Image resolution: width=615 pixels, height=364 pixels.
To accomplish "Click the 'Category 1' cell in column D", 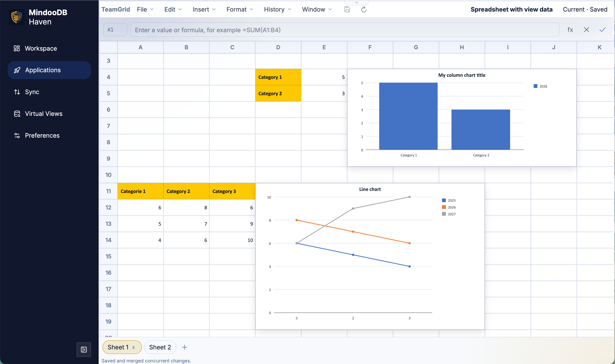I will click(x=278, y=77).
